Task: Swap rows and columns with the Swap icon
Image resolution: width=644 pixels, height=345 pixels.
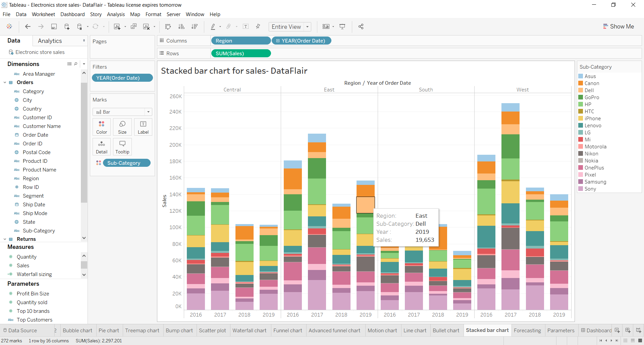Action: tap(168, 26)
